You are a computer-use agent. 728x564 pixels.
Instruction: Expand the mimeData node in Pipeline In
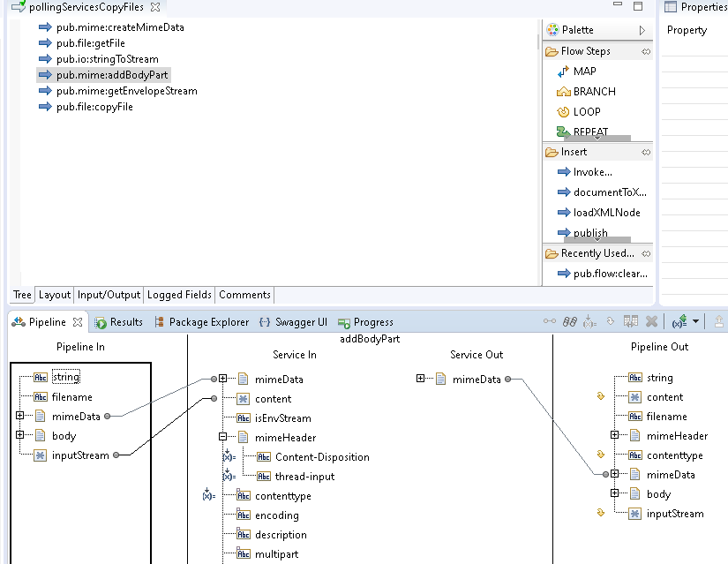[x=21, y=416]
